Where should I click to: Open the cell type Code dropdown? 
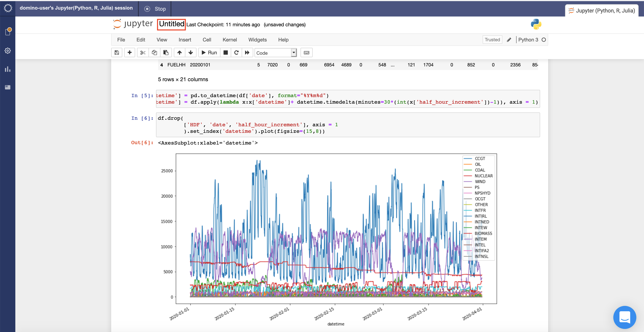tap(275, 53)
